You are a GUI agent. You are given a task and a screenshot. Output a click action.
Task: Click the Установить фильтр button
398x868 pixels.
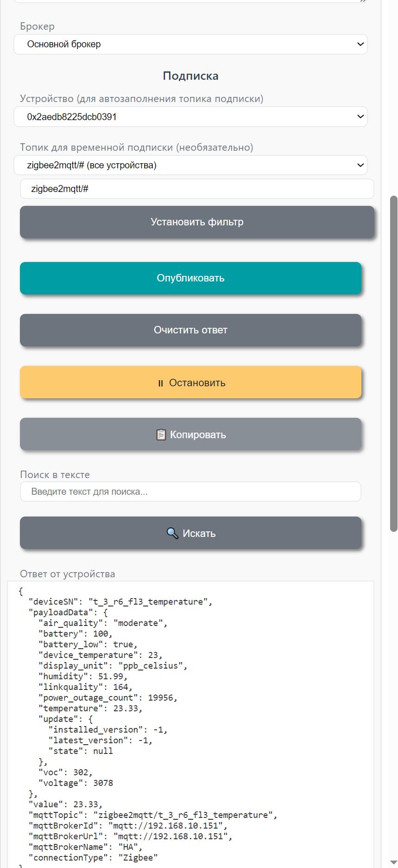click(197, 222)
